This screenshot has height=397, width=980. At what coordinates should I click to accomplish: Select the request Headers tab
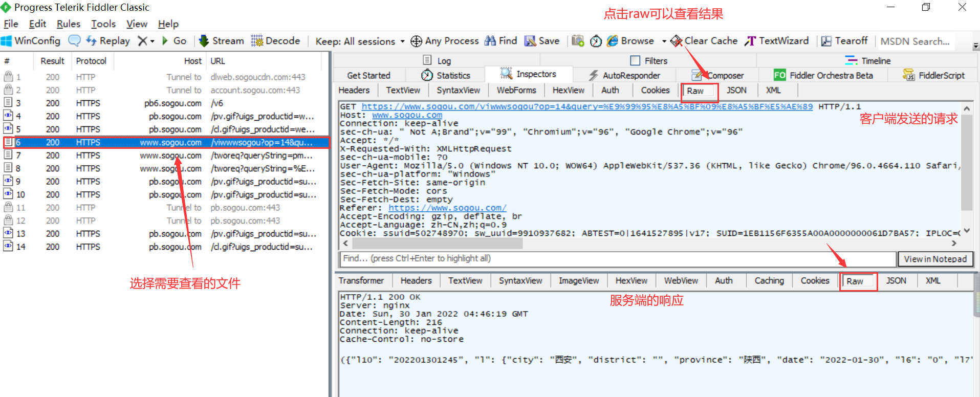pos(354,90)
